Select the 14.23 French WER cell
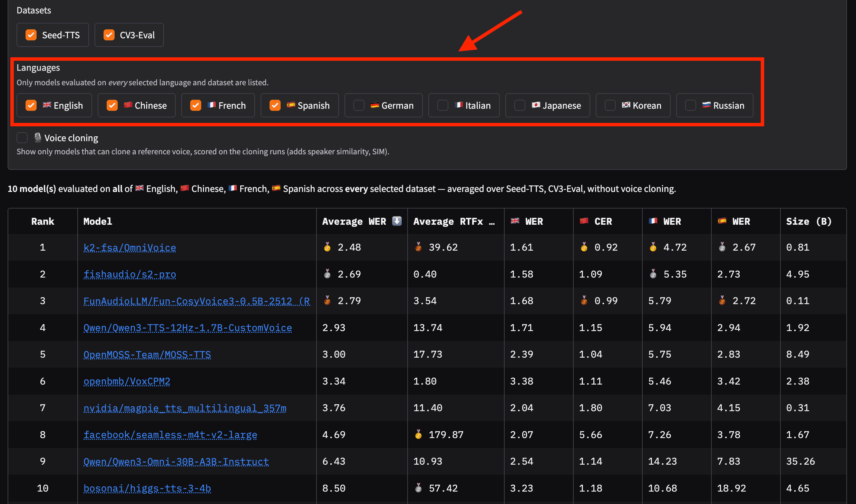856x504 pixels. (677, 461)
